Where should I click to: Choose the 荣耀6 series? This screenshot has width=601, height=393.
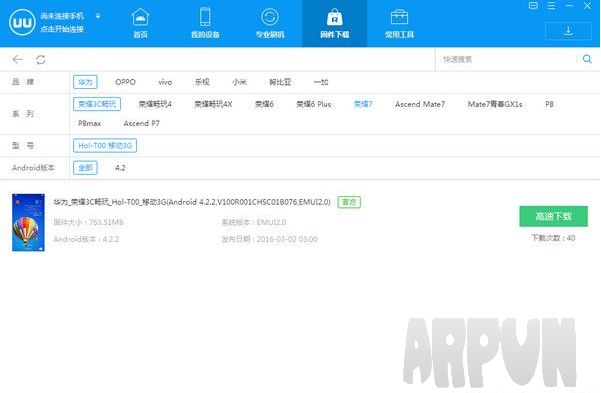(264, 104)
